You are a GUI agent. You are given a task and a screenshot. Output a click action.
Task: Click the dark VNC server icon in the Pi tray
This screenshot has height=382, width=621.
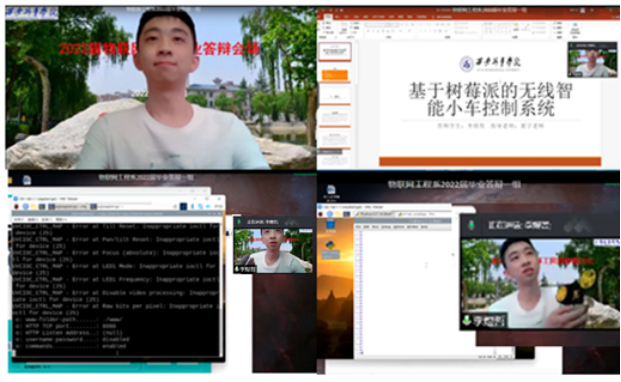coord(183,207)
